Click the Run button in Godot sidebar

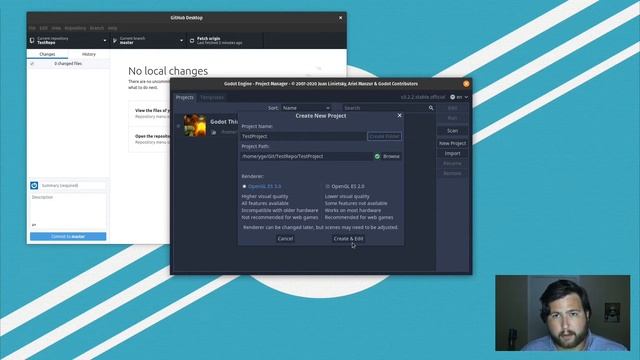452,118
